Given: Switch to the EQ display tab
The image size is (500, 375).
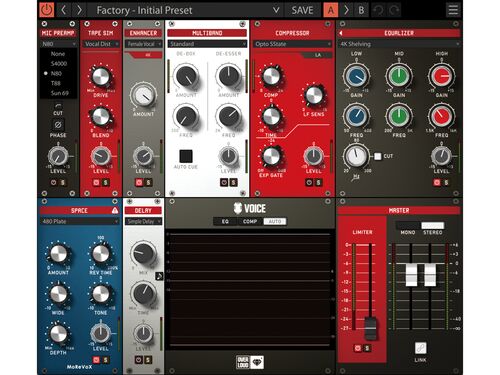Looking at the screenshot, I should point(225,221).
